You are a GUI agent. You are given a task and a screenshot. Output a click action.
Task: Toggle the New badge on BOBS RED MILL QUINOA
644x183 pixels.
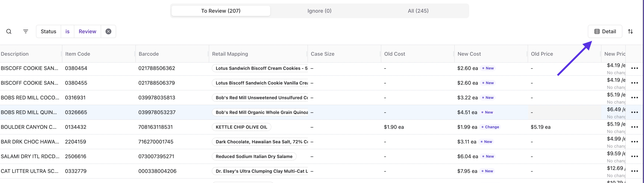[487, 112]
